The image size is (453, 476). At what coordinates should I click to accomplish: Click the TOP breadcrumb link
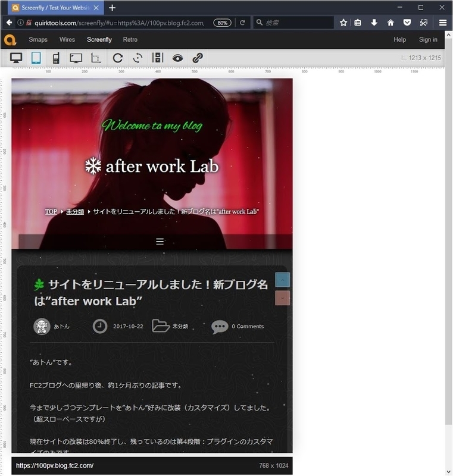(51, 212)
